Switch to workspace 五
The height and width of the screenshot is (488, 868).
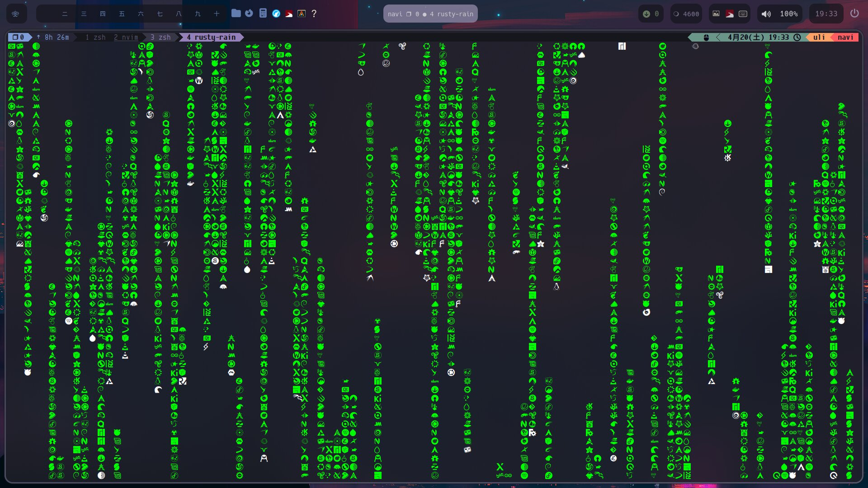[122, 14]
